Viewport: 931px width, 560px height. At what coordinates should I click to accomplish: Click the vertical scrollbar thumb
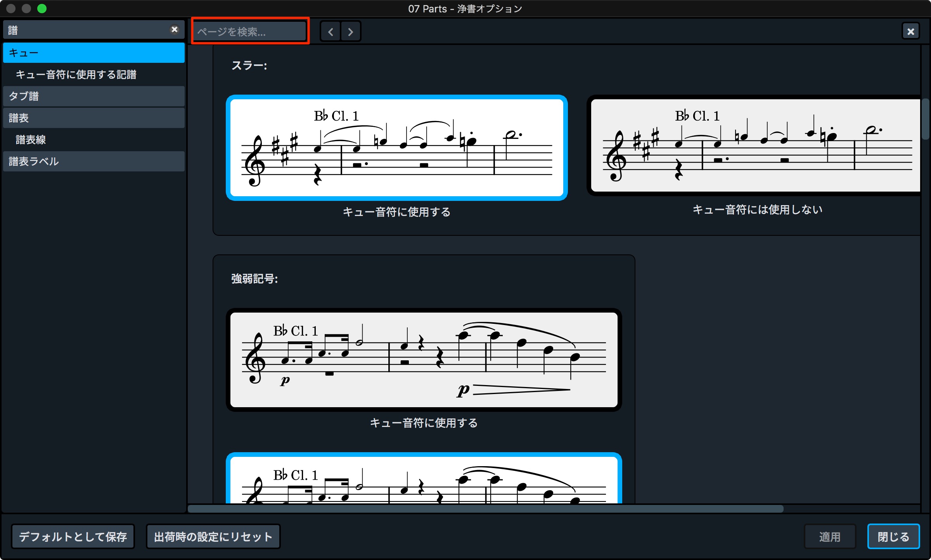click(x=926, y=119)
